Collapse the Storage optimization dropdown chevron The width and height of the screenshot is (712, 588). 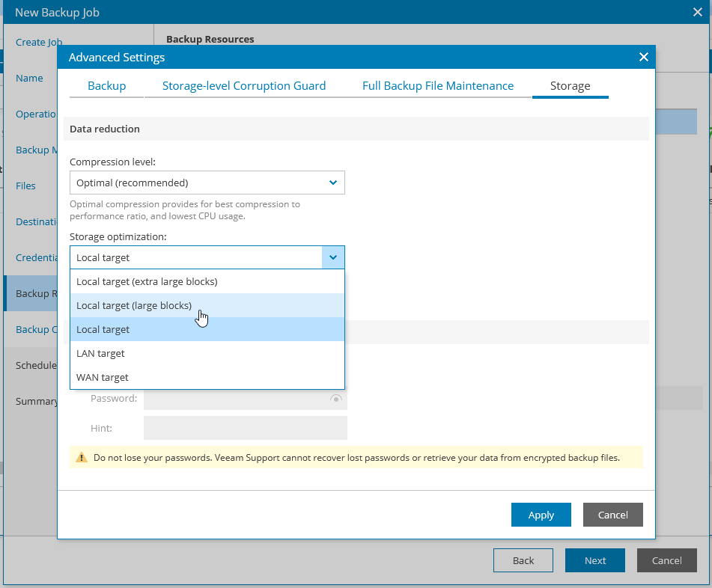(332, 257)
